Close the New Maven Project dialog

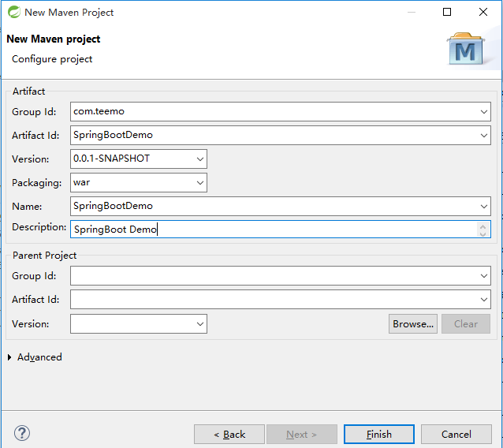(x=483, y=12)
